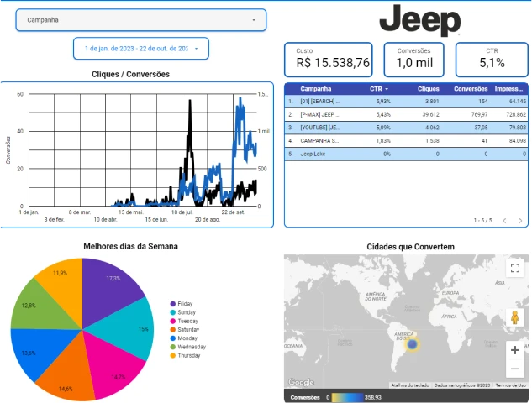The height and width of the screenshot is (403, 532).
Task: Toggle map fullscreen view
Action: (515, 268)
